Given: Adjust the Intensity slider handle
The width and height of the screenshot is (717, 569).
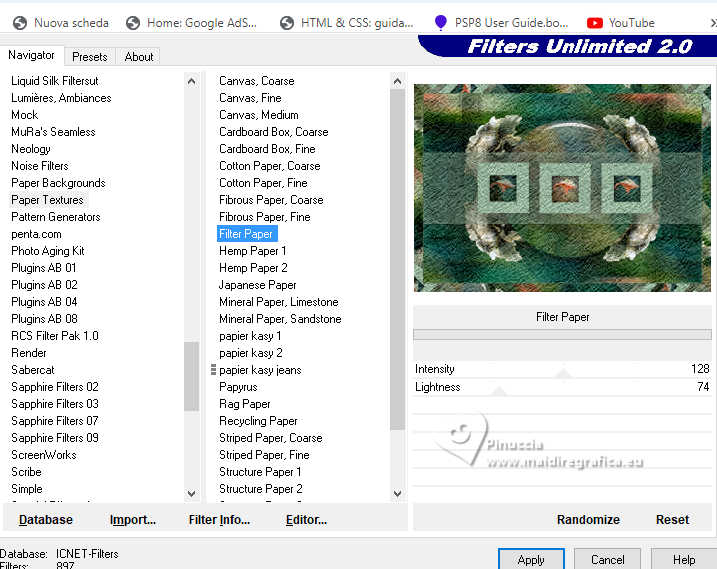Looking at the screenshot, I should point(563,374).
